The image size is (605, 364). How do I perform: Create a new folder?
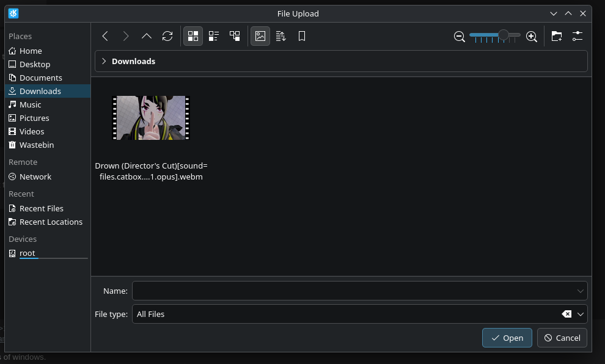tap(557, 37)
